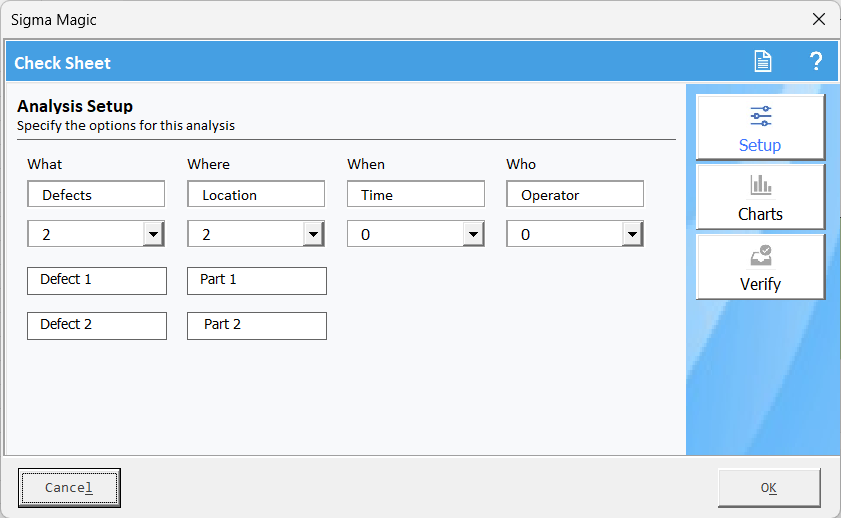Click the Defects name field
This screenshot has width=841, height=518.
click(x=96, y=194)
